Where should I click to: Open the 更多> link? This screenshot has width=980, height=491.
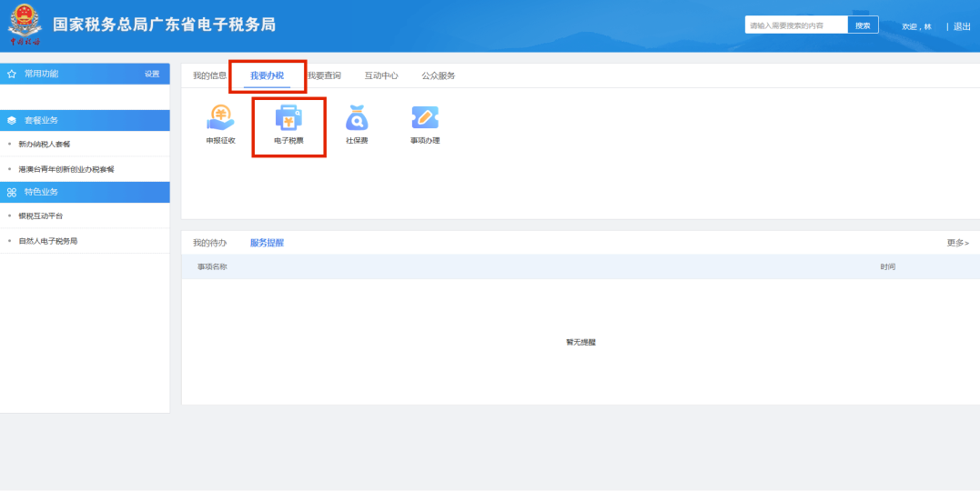[957, 243]
